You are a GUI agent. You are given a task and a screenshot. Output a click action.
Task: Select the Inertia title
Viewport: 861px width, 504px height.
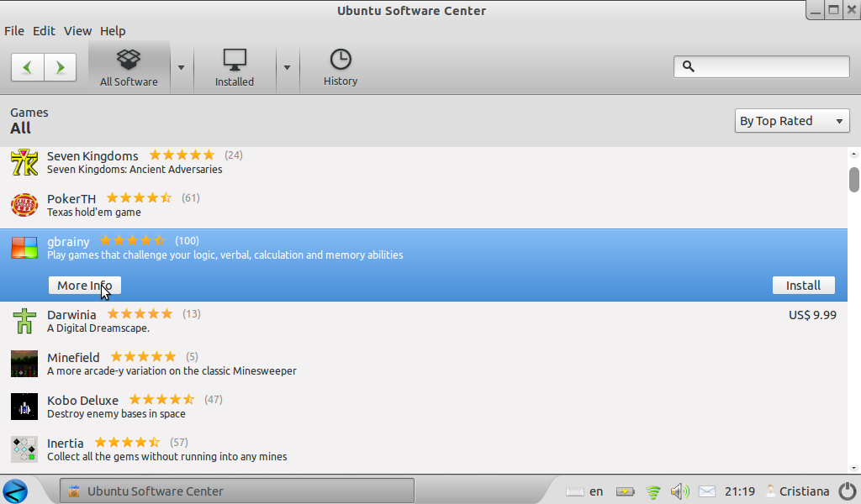click(66, 444)
